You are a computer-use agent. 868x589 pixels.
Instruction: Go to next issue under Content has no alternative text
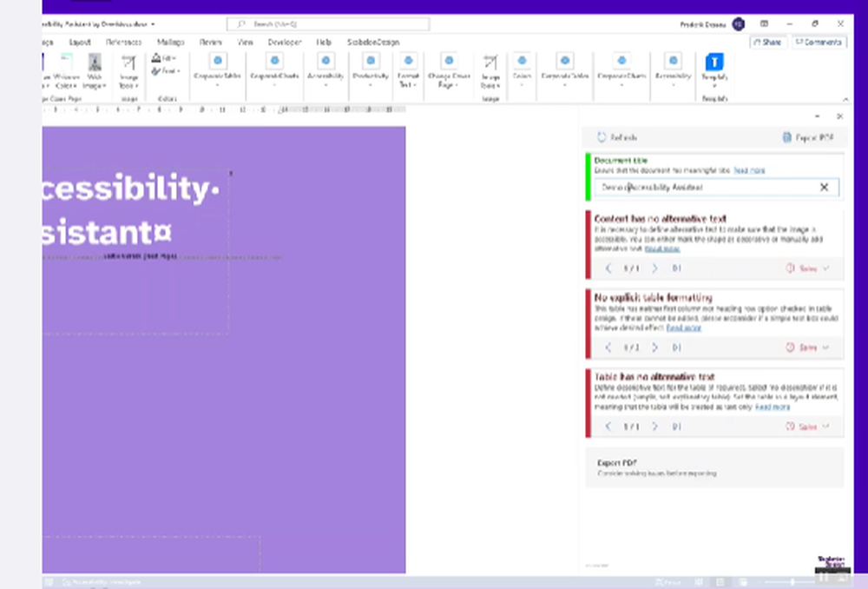(654, 268)
